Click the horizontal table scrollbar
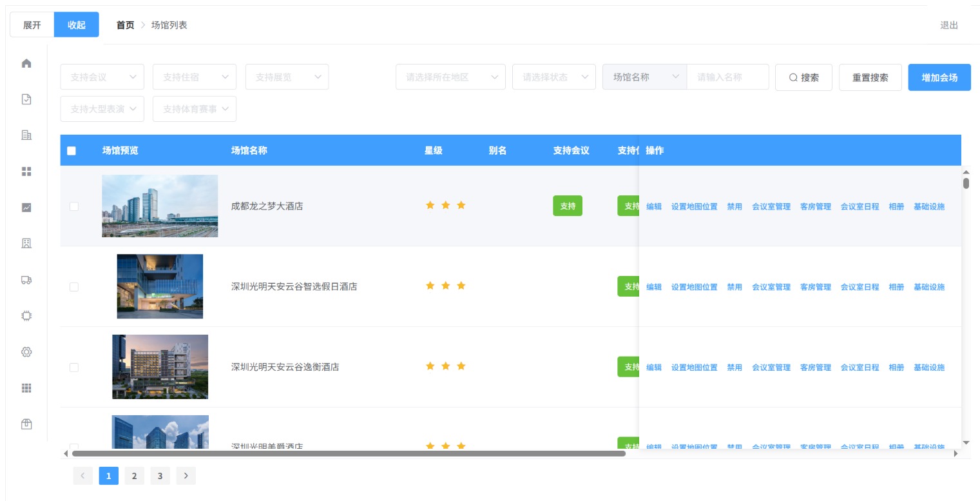 click(349, 454)
